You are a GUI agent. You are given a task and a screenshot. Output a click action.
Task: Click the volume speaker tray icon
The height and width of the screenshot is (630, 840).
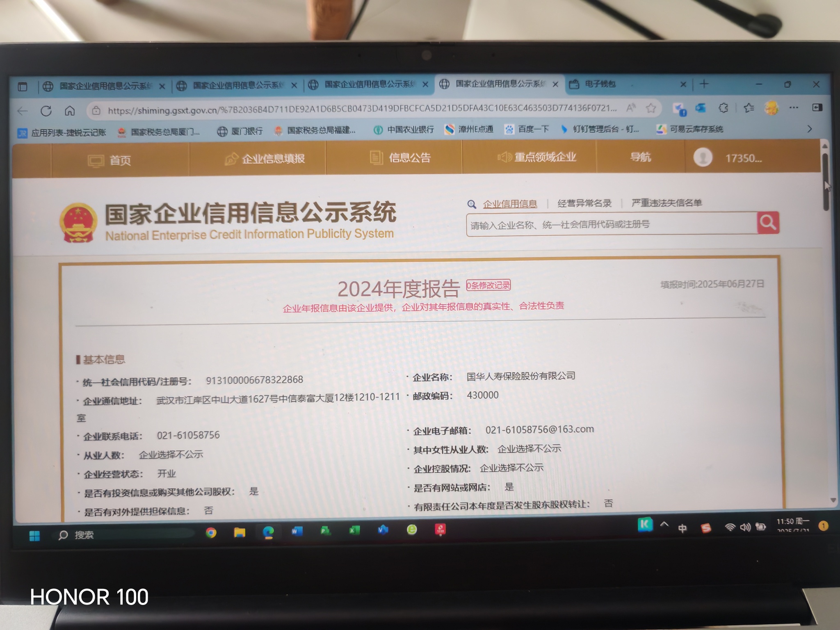pyautogui.click(x=745, y=527)
